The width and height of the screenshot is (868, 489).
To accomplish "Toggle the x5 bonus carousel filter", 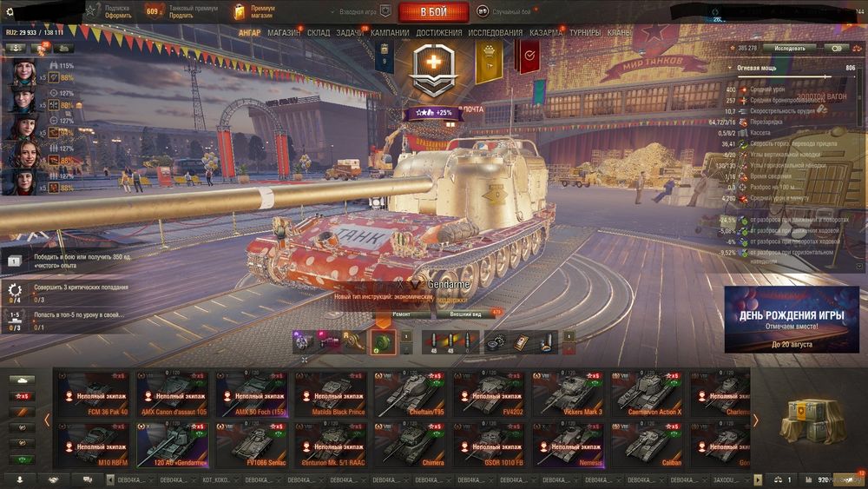I will click(x=23, y=397).
